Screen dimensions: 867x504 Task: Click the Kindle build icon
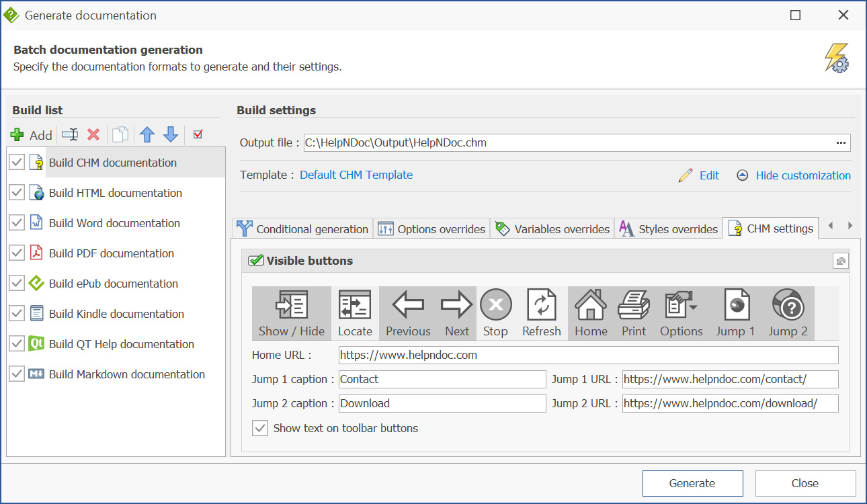tap(36, 314)
